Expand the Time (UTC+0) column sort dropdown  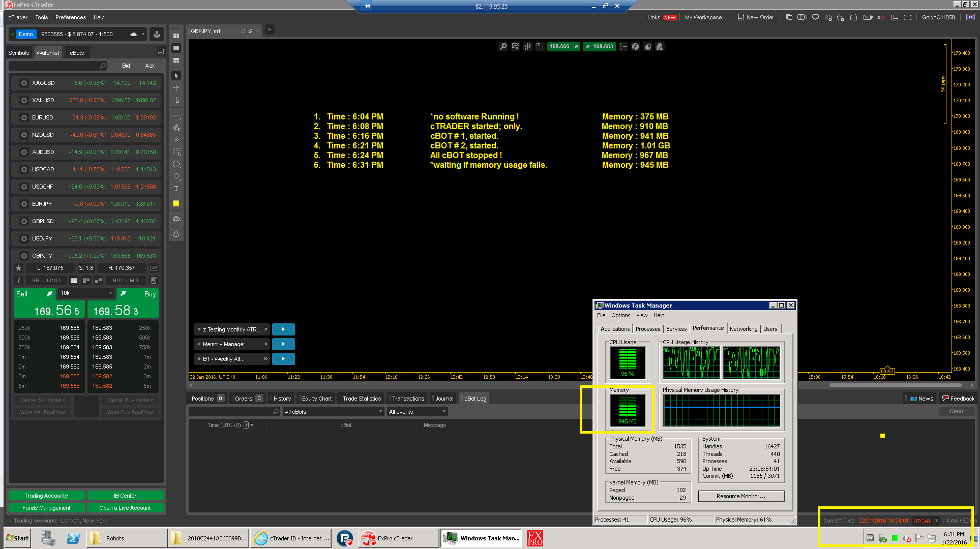click(252, 425)
